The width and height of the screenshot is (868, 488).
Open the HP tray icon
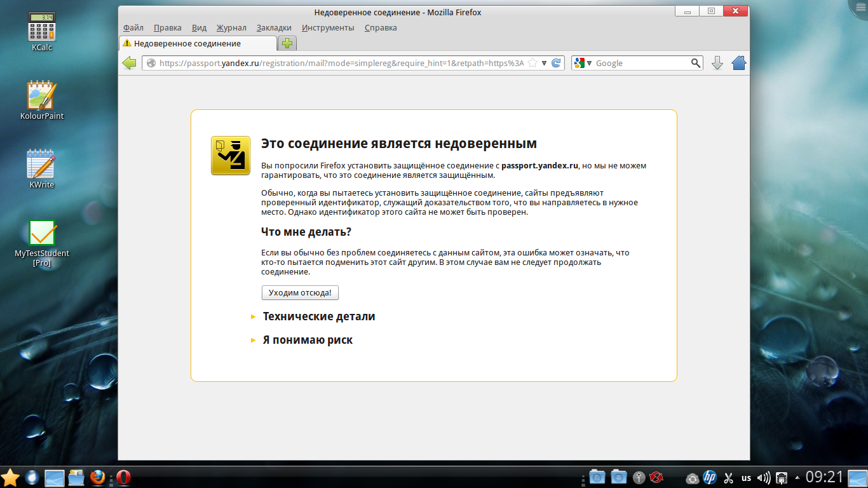click(x=710, y=477)
